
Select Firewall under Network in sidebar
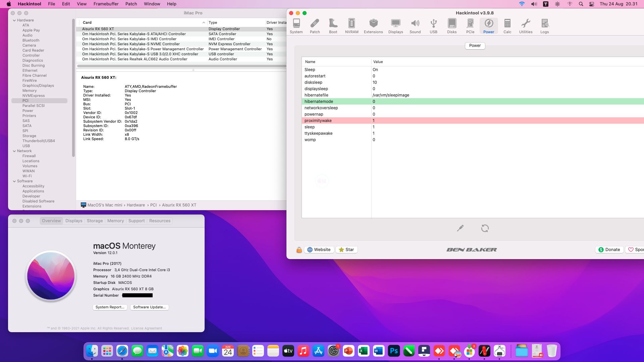point(29,156)
